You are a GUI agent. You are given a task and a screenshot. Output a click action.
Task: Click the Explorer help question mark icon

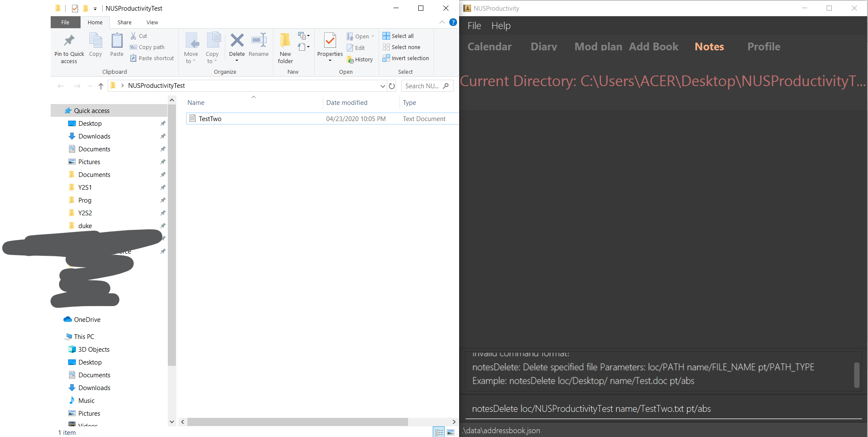point(453,22)
